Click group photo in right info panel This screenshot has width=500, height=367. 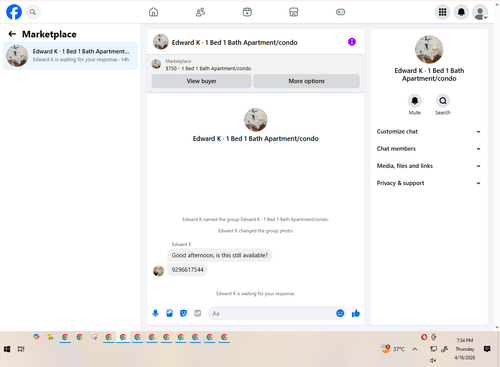point(429,49)
